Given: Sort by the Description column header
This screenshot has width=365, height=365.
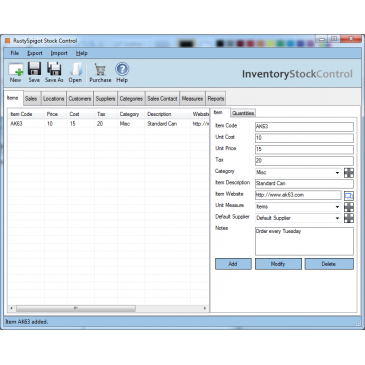Looking at the screenshot, I should click(167, 114).
